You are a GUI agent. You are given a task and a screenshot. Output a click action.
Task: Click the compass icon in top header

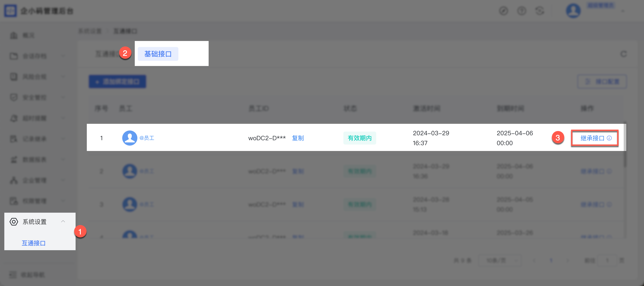(x=503, y=11)
